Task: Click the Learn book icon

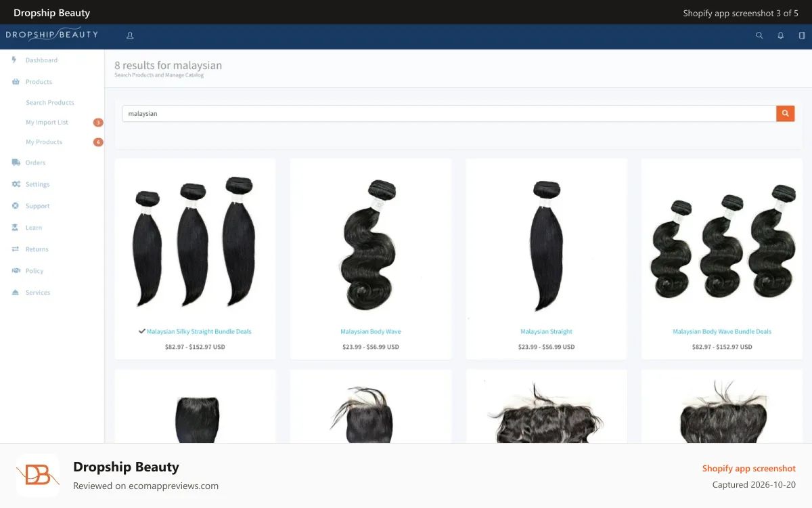Action: [16, 228]
